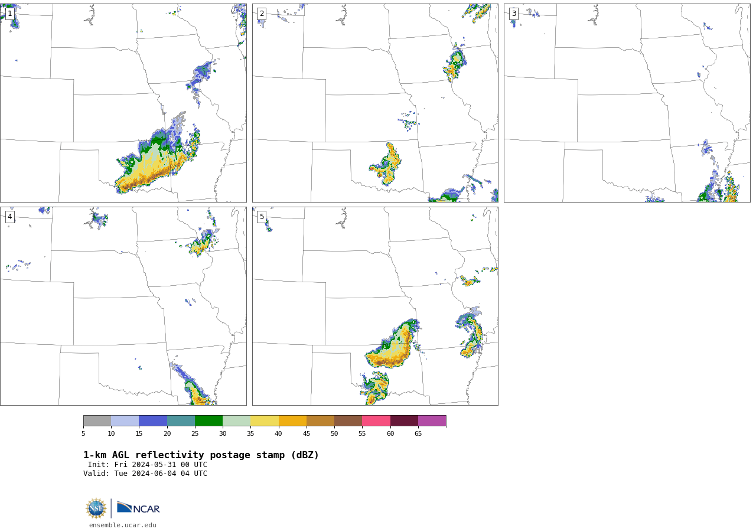Image resolution: width=756 pixels, height=532 pixels.
Task: Click the maroon 60-65 dBZ swatch
Action: coord(404,421)
